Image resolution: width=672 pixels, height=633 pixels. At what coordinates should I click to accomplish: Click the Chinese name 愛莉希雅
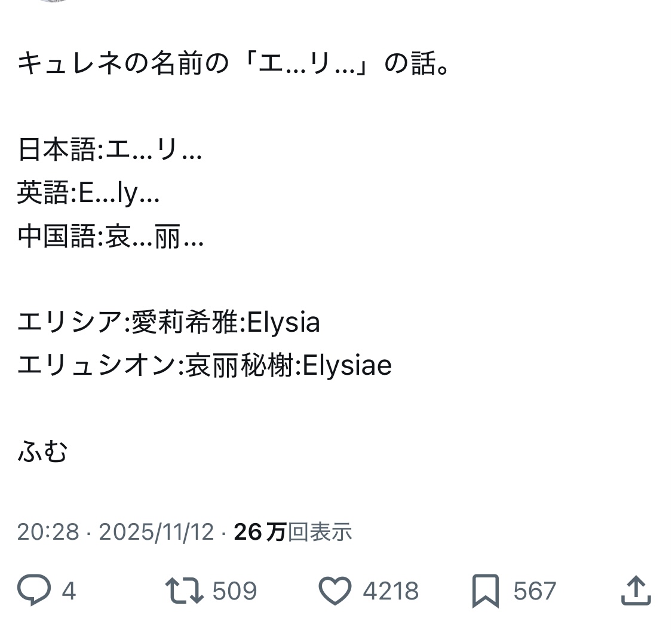point(185,323)
